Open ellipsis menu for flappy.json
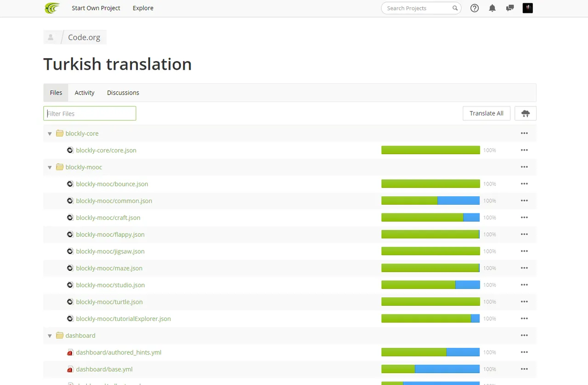This screenshot has height=385, width=588. (524, 234)
